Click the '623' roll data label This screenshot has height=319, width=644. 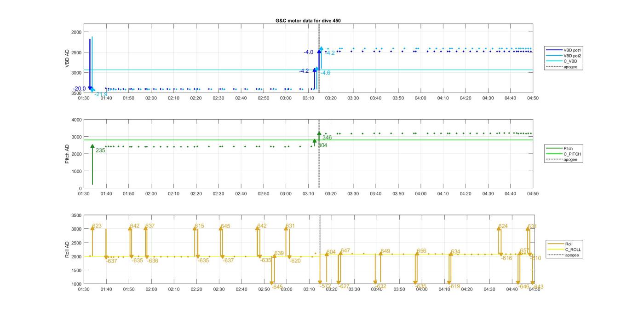click(x=97, y=226)
